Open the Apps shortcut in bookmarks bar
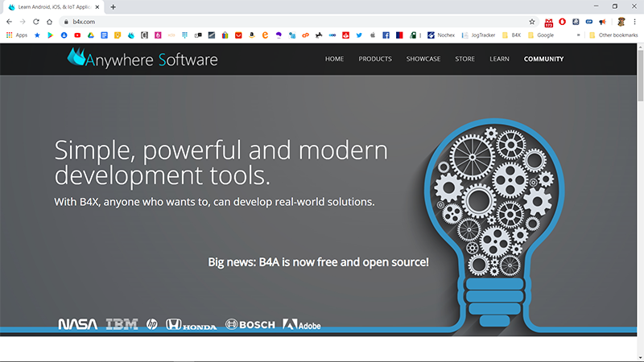 tap(16, 35)
